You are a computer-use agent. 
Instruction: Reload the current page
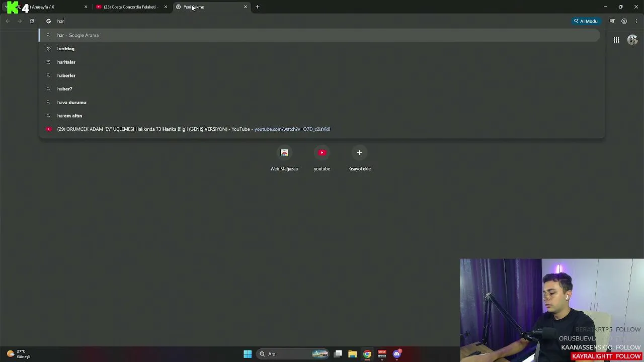pos(32,21)
